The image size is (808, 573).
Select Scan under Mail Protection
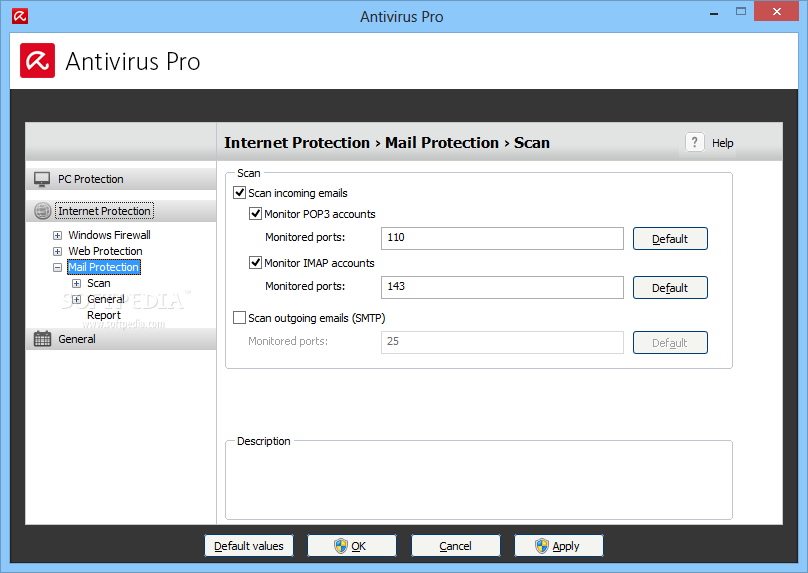tap(98, 283)
